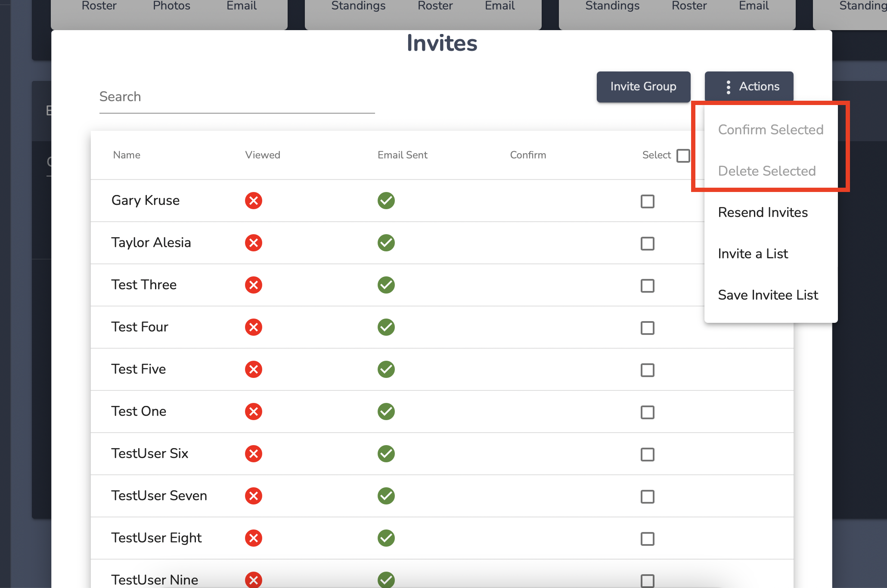Click the name Test Five
This screenshot has width=887, height=588.
tap(139, 369)
